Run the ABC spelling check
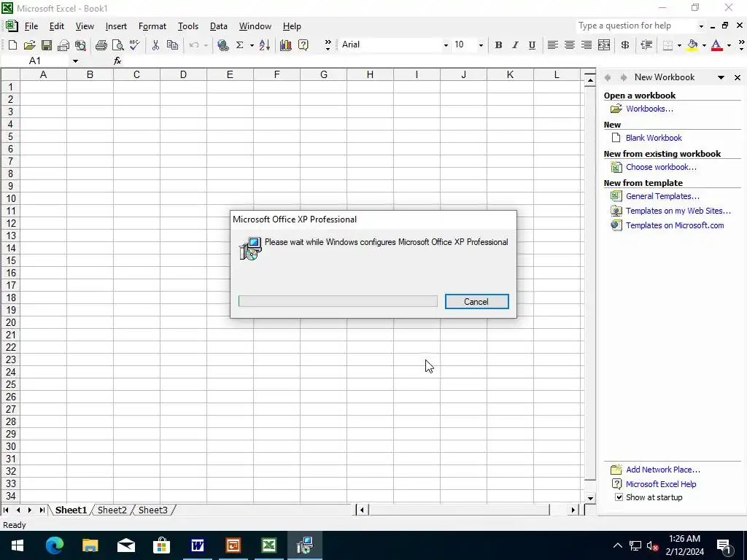This screenshot has height=560, width=747. coord(135,45)
